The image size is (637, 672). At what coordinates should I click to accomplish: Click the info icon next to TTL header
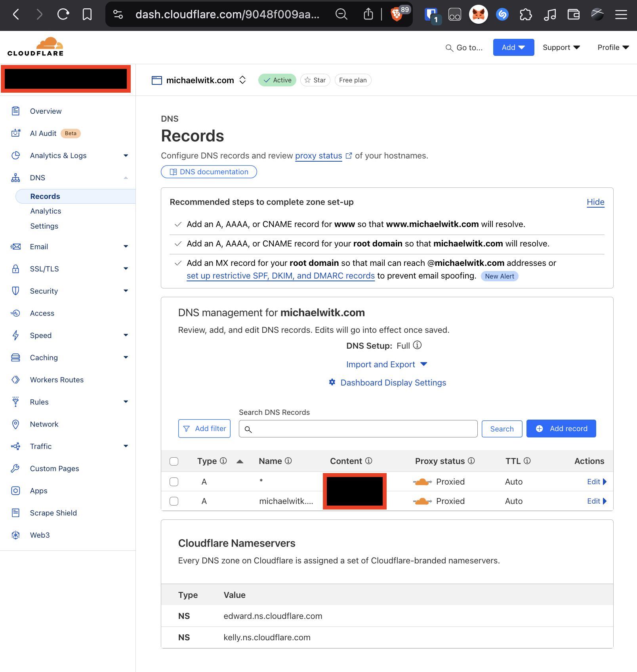(x=527, y=461)
